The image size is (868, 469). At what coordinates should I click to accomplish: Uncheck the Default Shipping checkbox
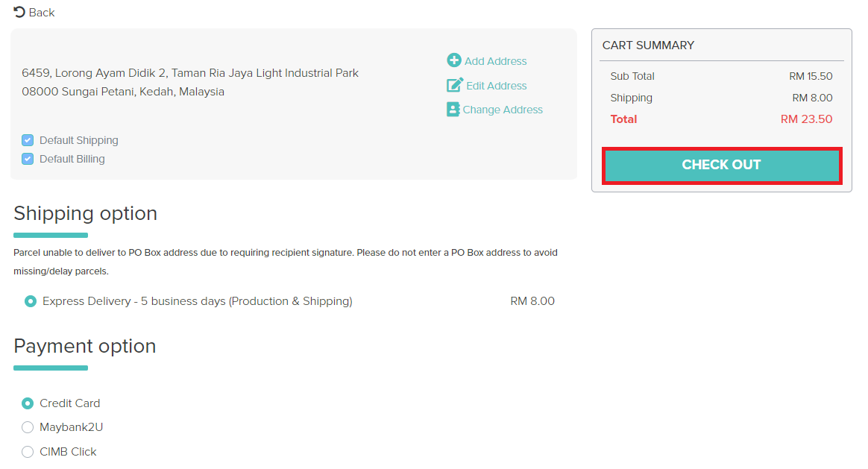click(x=28, y=140)
